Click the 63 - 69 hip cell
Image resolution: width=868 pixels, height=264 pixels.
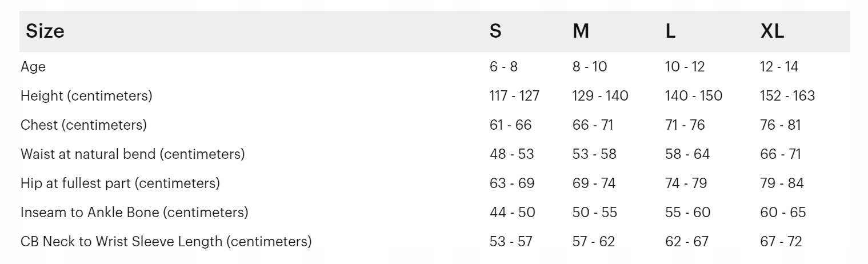(x=511, y=183)
